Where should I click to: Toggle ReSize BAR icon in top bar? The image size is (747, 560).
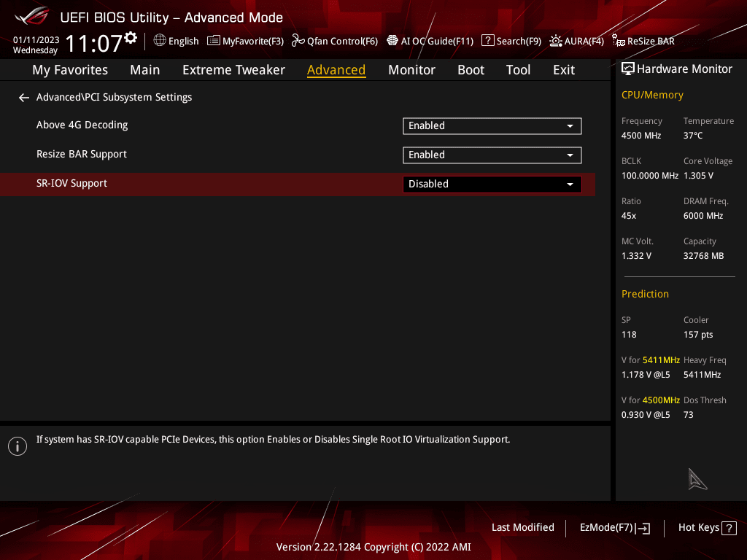[x=619, y=41]
